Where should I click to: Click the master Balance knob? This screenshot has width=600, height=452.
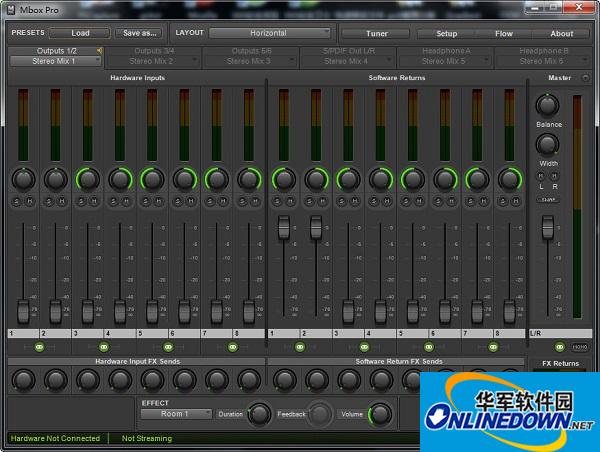coord(547,104)
